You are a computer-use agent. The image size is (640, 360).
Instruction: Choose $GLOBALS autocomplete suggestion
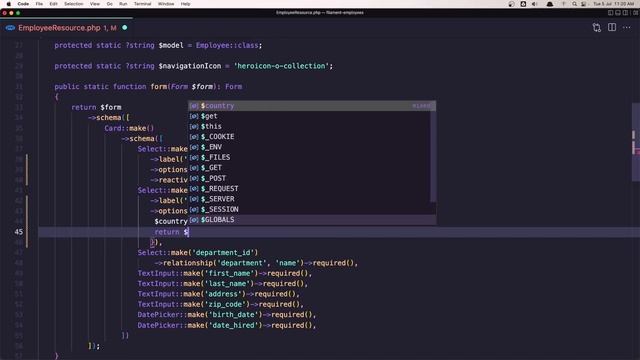click(x=312, y=220)
